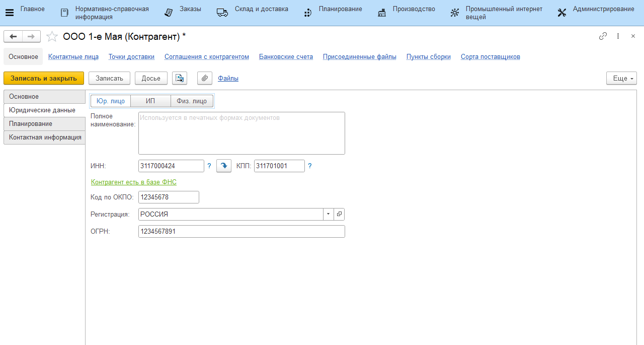Switch counterparty type to Физ. лицо
The image size is (644, 345).
pos(192,101)
